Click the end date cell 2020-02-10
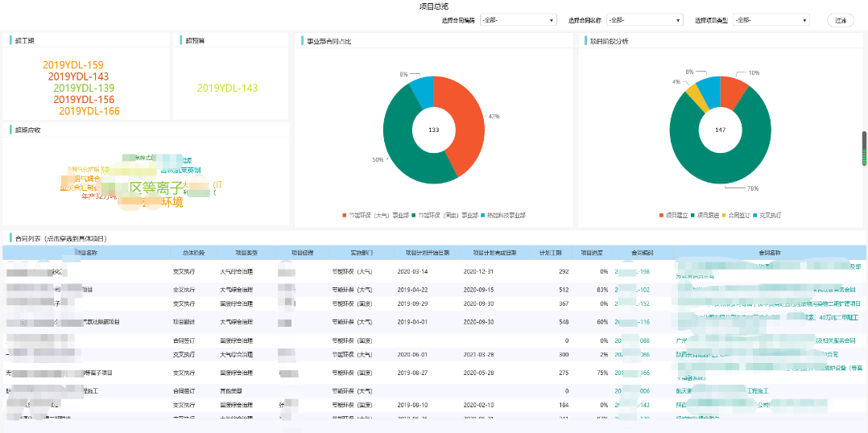Viewport: 868px width, 433px height. click(x=477, y=405)
